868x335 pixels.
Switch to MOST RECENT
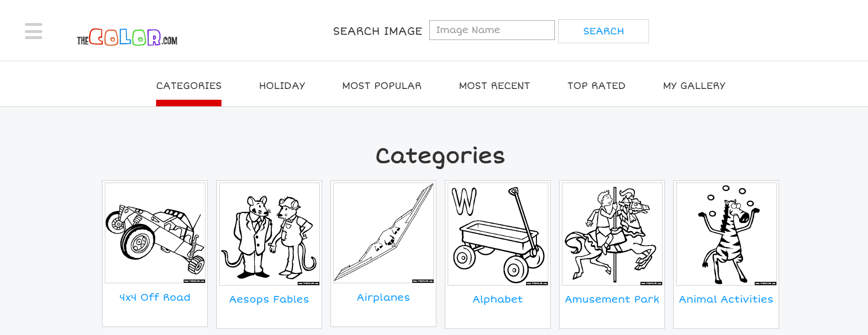494,86
